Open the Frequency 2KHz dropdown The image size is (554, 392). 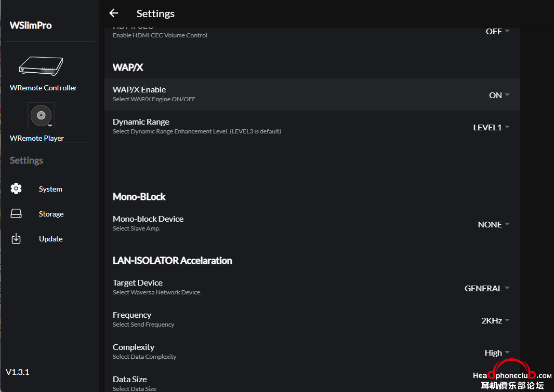495,320
